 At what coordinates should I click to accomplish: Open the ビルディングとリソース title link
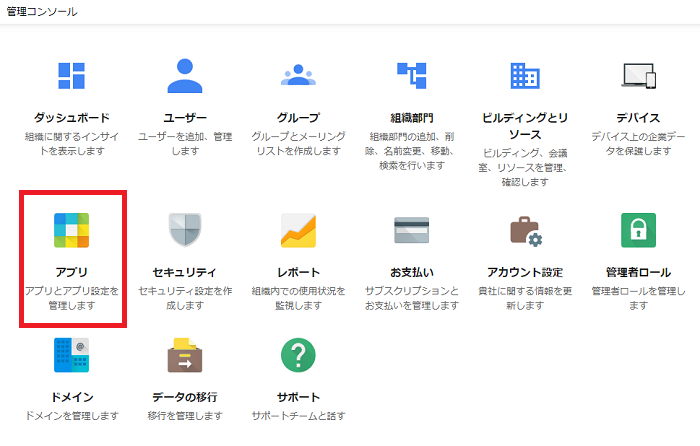click(525, 126)
